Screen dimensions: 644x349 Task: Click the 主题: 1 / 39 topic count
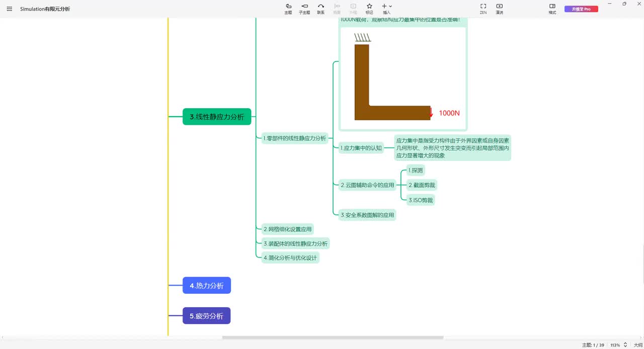coord(593,345)
